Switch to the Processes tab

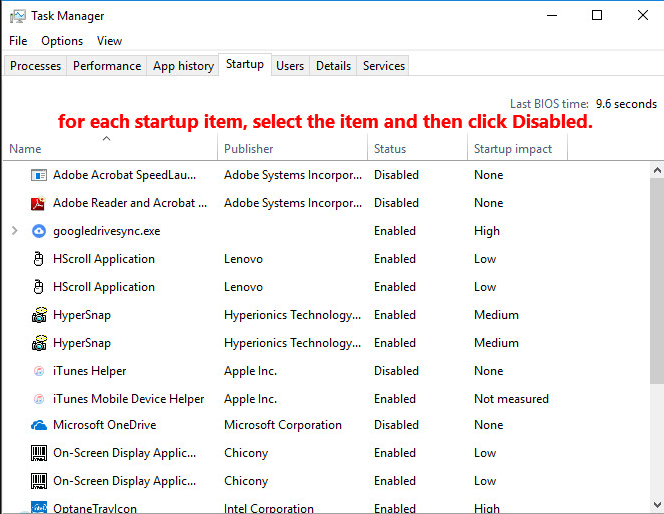pyautogui.click(x=36, y=66)
